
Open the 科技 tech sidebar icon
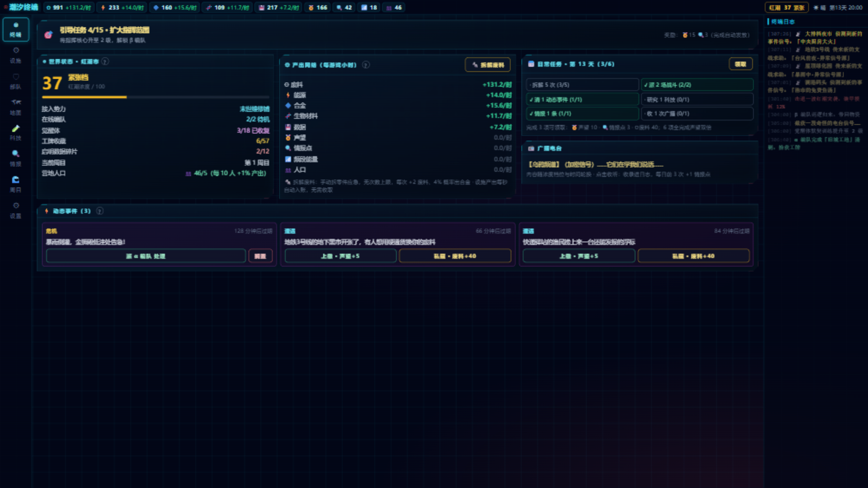[x=16, y=133]
